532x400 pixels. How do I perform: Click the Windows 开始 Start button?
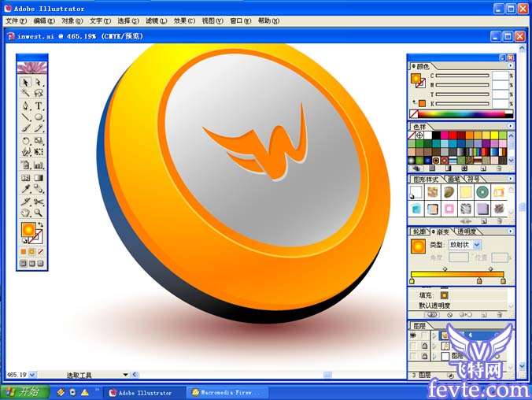point(24,392)
